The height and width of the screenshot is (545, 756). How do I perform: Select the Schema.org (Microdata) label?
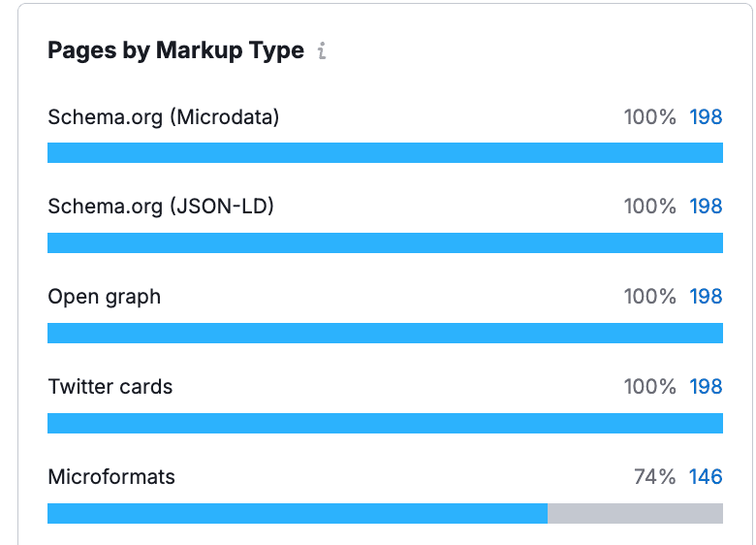pyautogui.click(x=163, y=117)
